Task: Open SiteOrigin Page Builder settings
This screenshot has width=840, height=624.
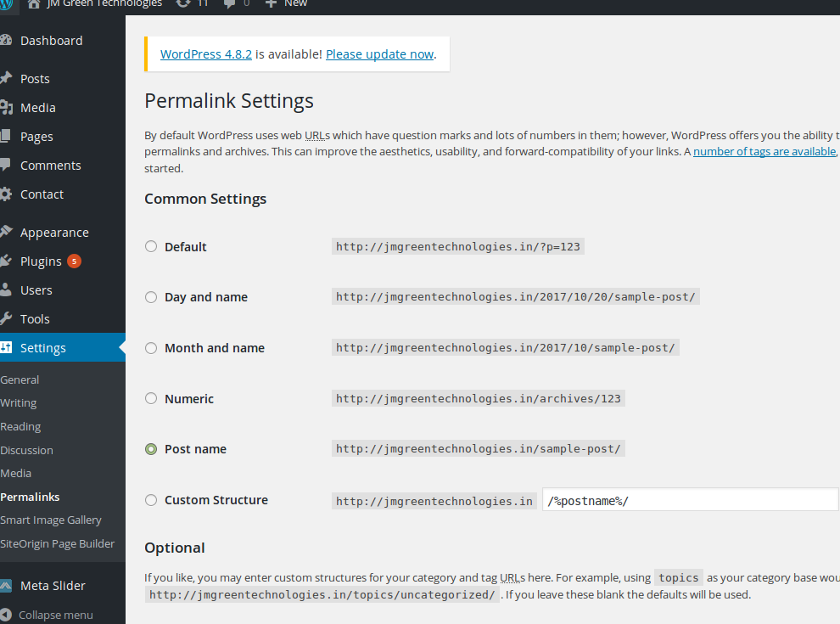Action: (58, 543)
